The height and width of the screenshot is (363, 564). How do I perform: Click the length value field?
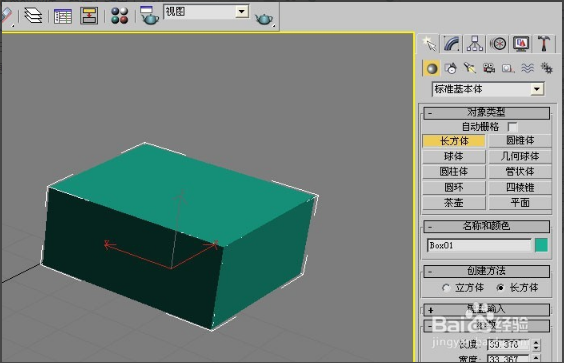tap(508, 345)
